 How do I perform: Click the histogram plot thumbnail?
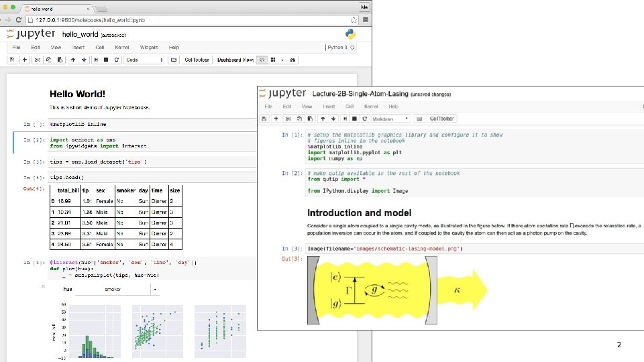[x=95, y=331]
